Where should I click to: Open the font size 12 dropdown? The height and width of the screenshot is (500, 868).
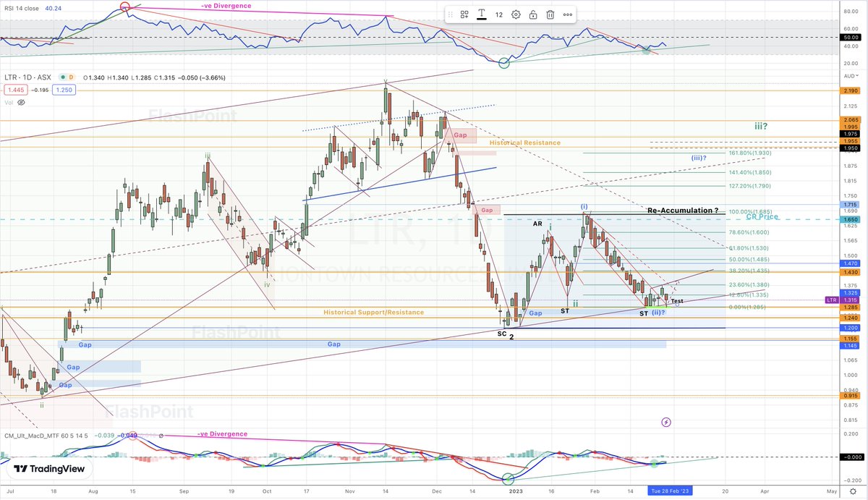point(499,14)
